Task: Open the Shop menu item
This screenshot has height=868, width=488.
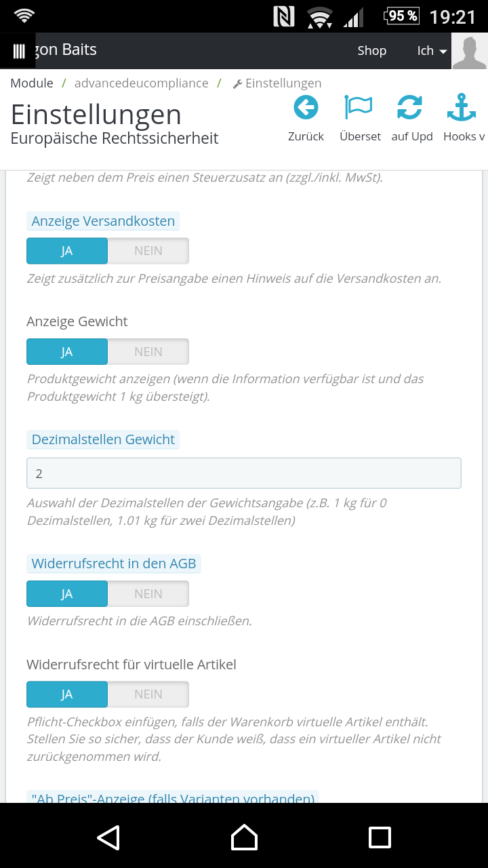Action: pos(371,51)
